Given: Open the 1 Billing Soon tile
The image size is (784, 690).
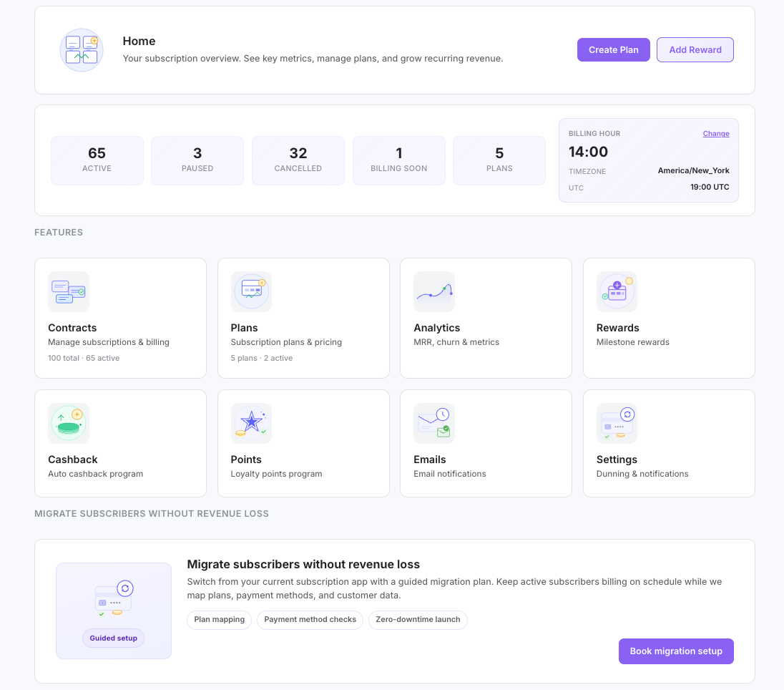Looking at the screenshot, I should coord(399,160).
